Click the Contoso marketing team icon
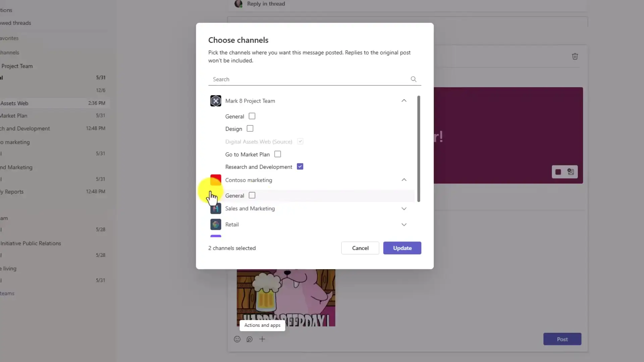 coord(216,180)
